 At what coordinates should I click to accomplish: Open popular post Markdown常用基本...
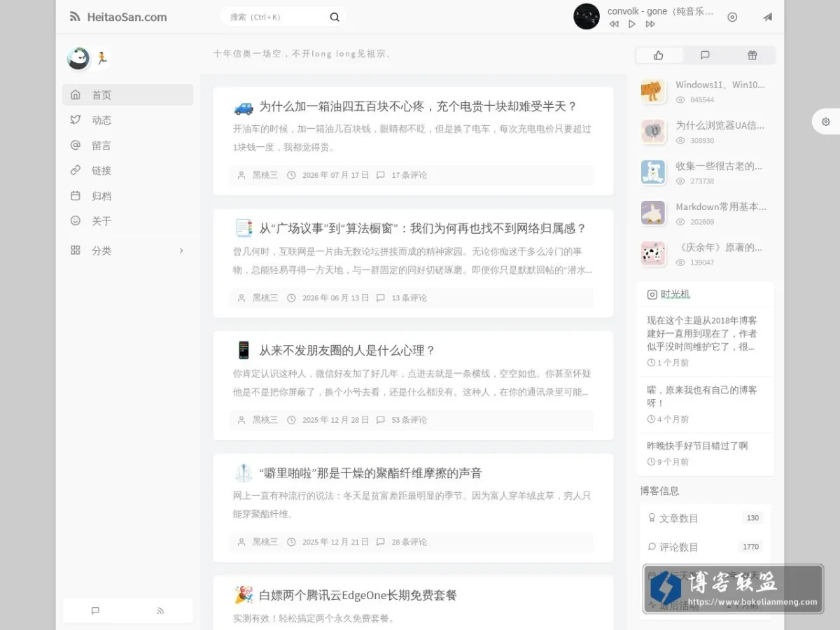tap(721, 206)
